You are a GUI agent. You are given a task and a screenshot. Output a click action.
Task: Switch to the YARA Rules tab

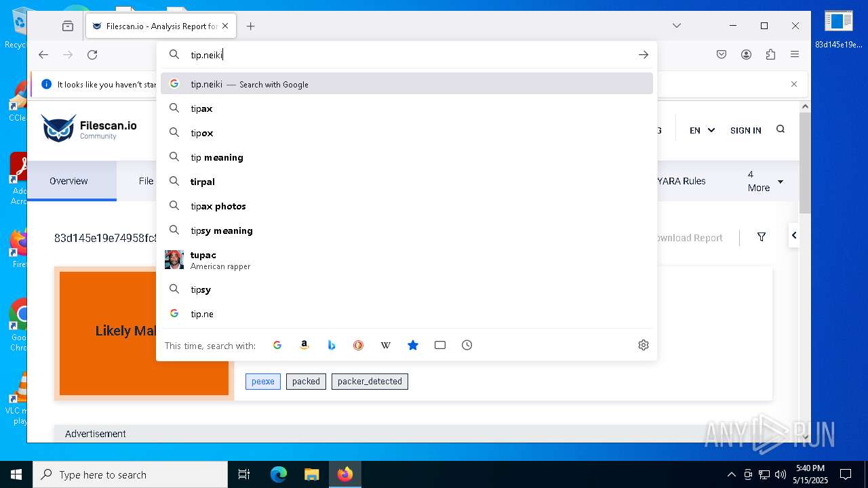click(682, 181)
